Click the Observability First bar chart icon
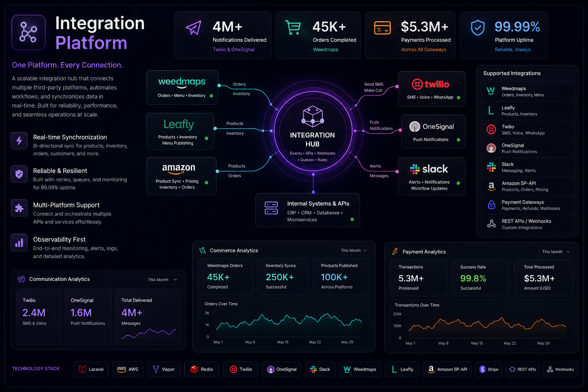Screen dimensions: 588x392 coord(19,243)
